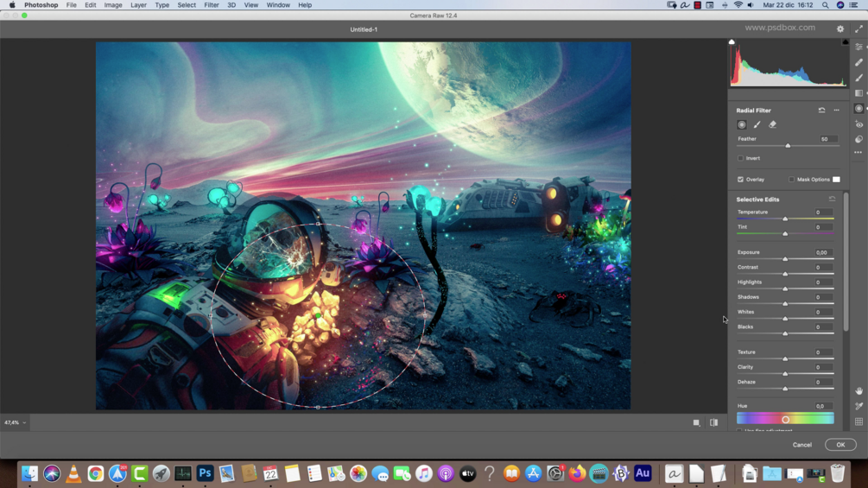Click the Clarity slider handle
This screenshot has height=488, width=868.
785,374
